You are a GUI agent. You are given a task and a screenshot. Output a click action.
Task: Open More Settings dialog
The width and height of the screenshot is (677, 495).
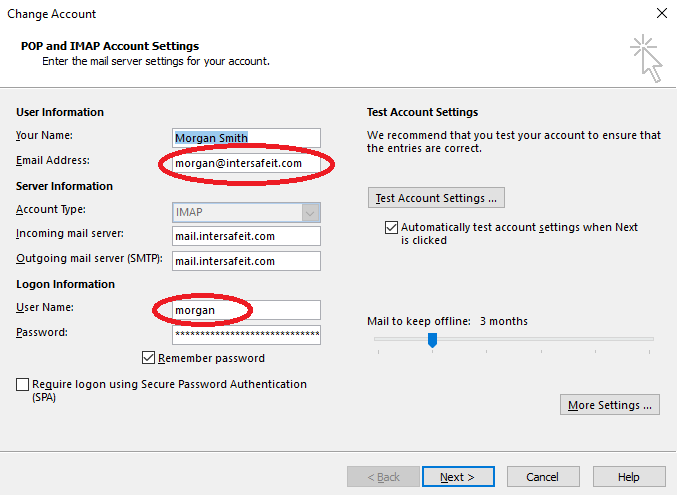pos(610,405)
